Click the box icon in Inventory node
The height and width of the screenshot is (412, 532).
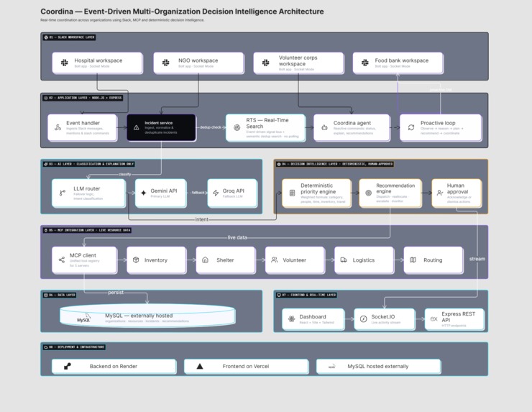tap(136, 260)
